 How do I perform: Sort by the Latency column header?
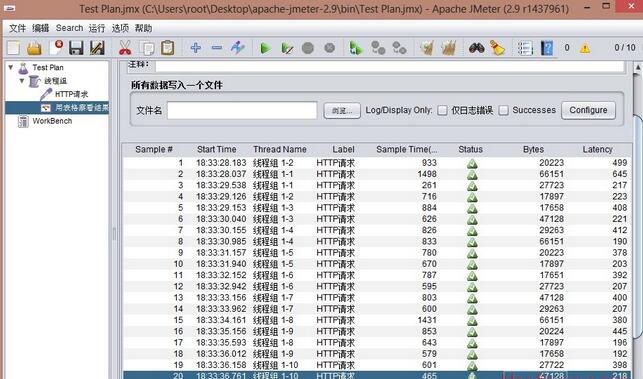click(597, 149)
